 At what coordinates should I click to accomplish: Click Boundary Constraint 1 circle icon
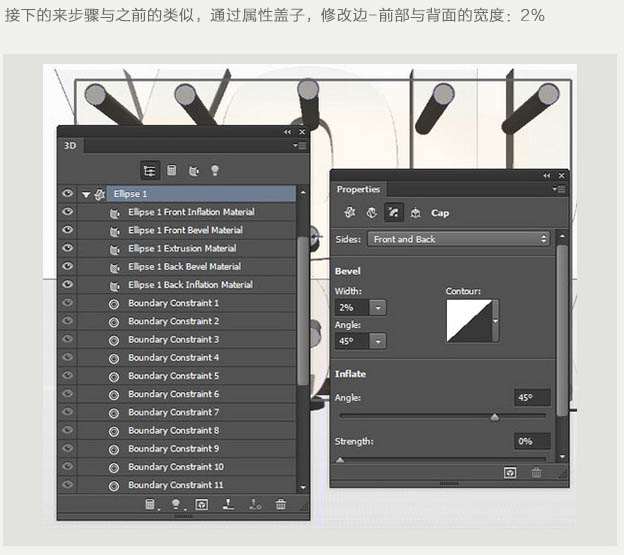click(114, 304)
